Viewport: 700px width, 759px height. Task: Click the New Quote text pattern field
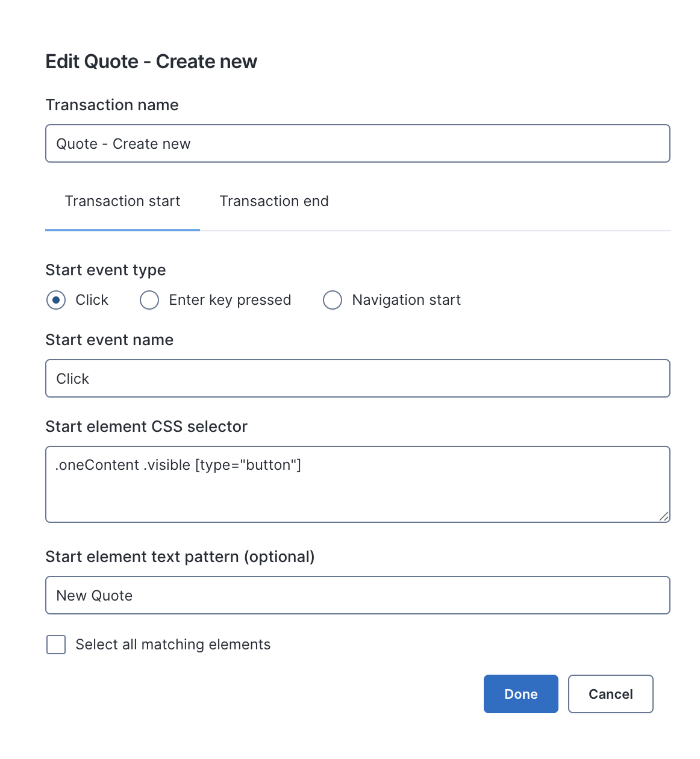[x=357, y=595]
